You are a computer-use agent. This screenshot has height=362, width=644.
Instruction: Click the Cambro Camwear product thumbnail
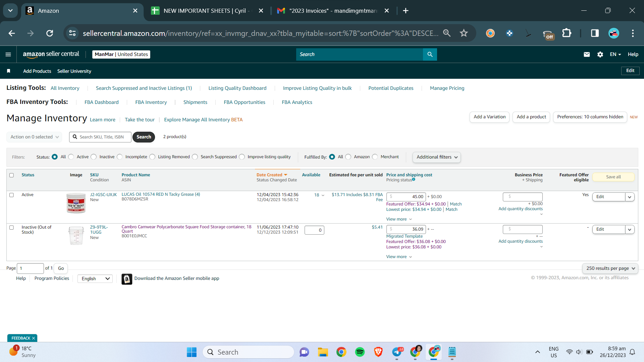pos(76,236)
